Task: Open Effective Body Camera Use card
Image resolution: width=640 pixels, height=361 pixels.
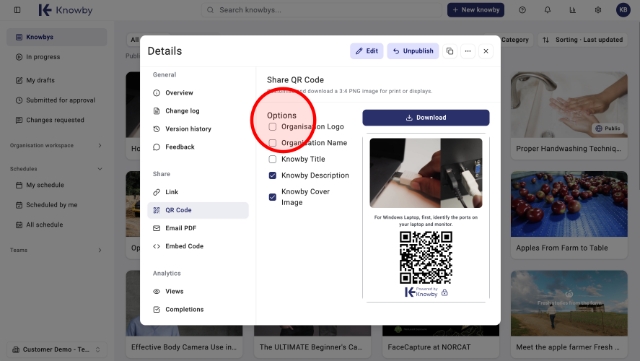Action: [184, 342]
